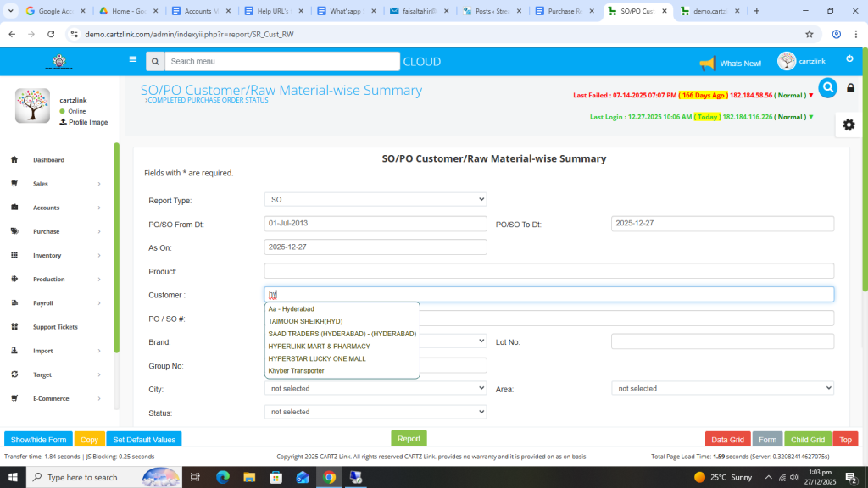Click the lock icon at right

[850, 88]
